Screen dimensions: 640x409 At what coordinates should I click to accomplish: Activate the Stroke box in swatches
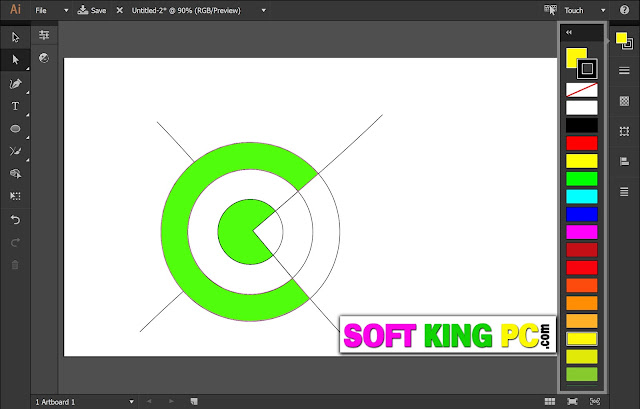[587, 69]
